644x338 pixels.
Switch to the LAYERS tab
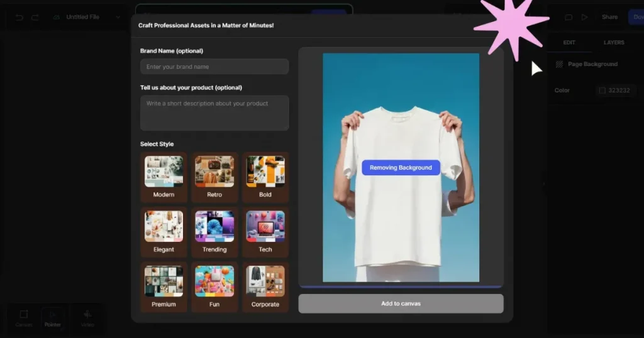pos(614,43)
